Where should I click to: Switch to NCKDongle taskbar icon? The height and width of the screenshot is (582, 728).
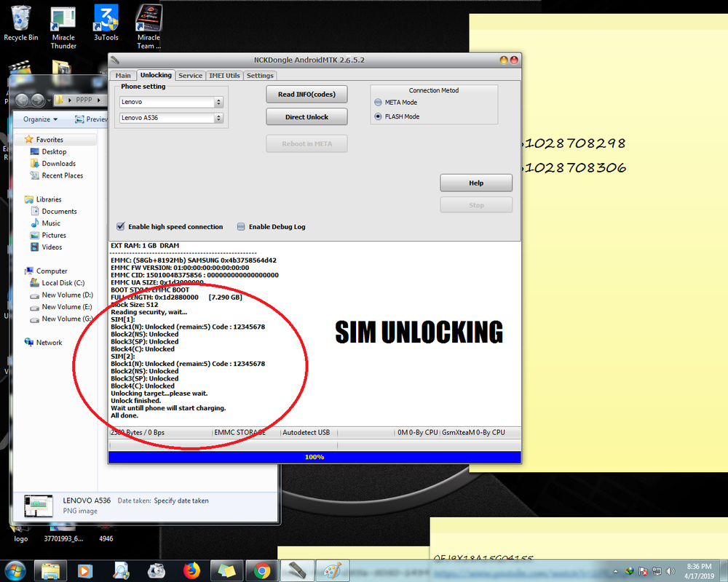[x=297, y=570]
